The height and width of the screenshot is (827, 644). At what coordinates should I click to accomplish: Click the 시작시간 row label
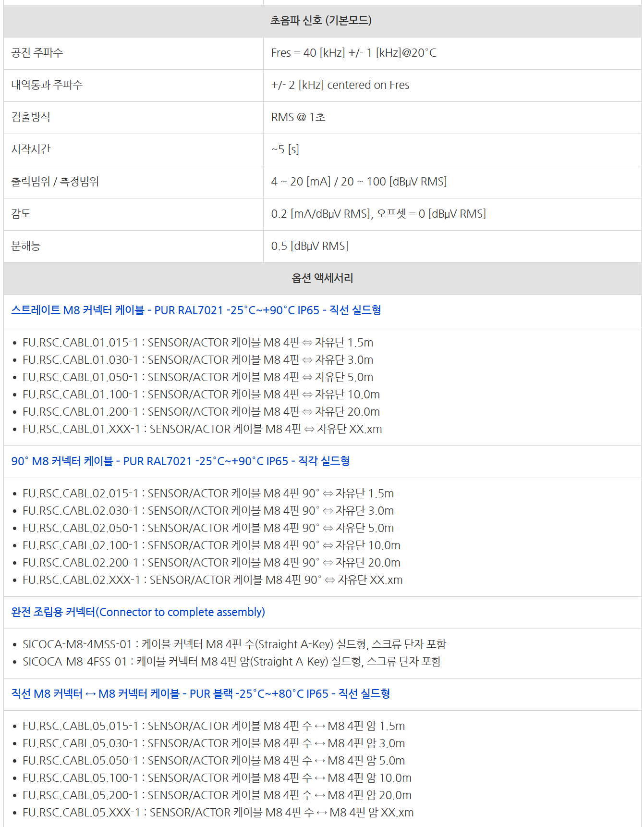[31, 149]
